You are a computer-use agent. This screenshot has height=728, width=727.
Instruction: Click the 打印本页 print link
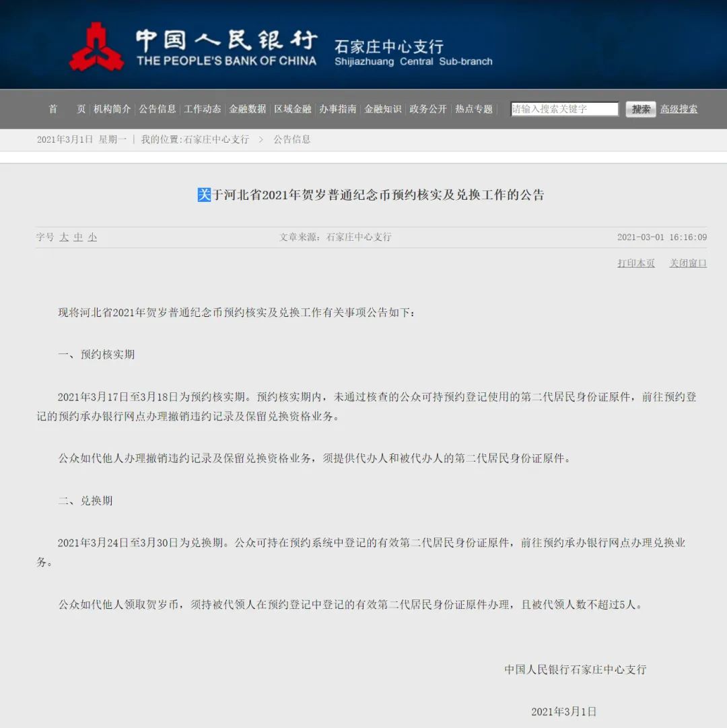636,263
